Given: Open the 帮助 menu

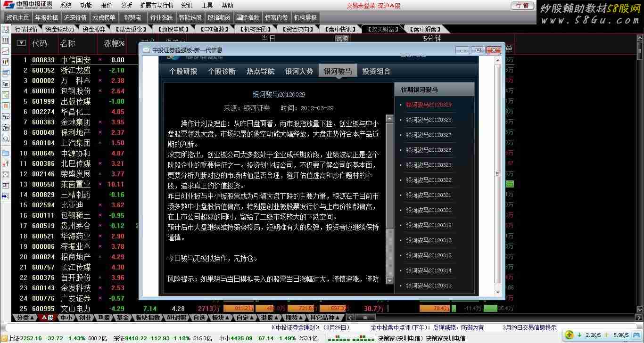Looking at the screenshot, I should (x=227, y=6).
